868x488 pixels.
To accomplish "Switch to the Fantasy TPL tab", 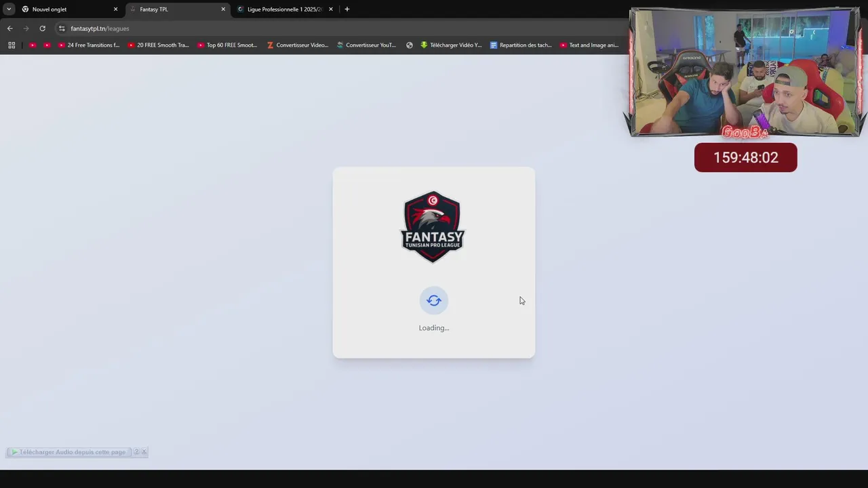I will [178, 9].
